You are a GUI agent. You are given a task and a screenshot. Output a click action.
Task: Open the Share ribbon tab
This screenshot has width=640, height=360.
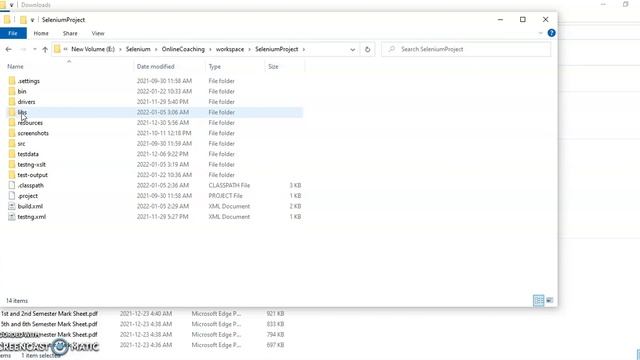pyautogui.click(x=70, y=33)
